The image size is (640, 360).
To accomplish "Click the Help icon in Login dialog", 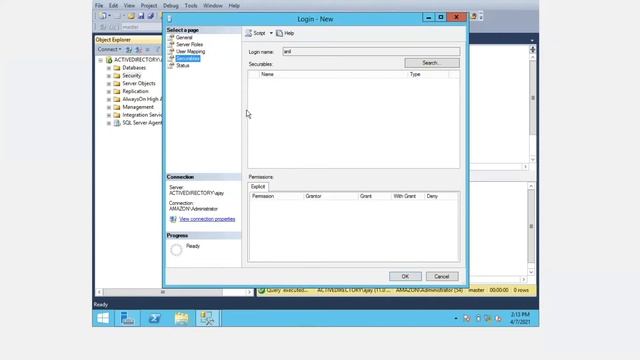I will (279, 33).
